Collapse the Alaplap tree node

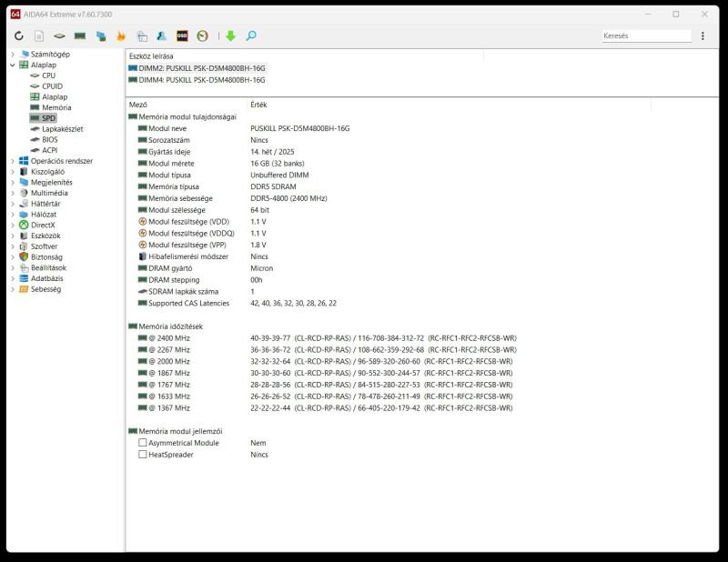[x=13, y=65]
